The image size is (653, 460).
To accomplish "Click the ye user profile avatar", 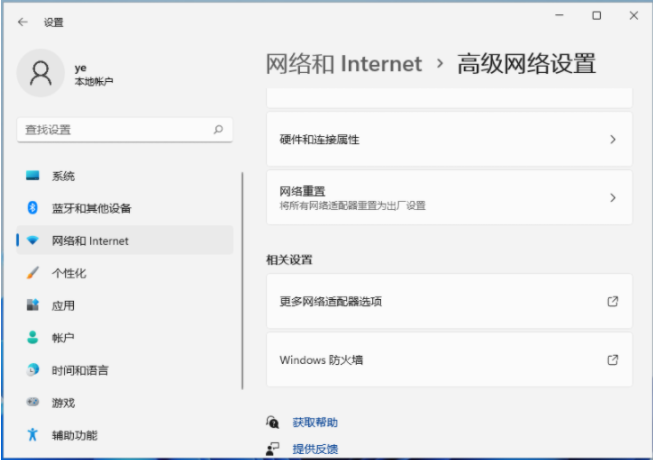I will point(42,73).
